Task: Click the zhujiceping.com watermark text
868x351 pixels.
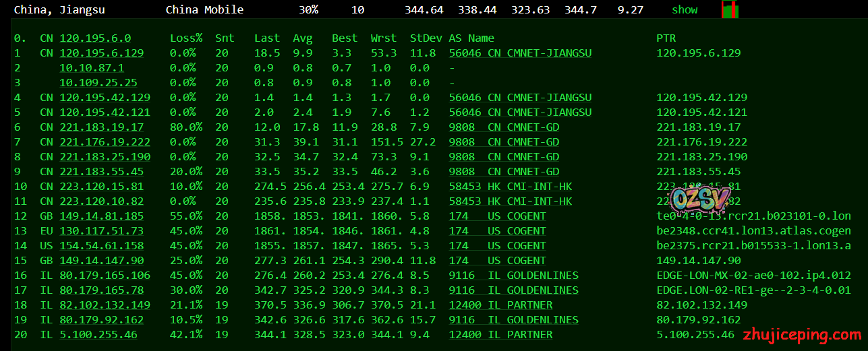Action: click(801, 335)
